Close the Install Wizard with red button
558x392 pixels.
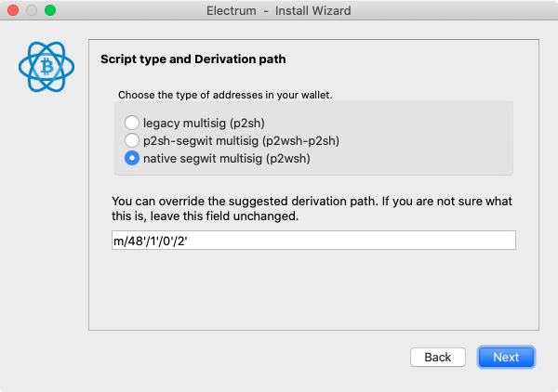(13, 10)
